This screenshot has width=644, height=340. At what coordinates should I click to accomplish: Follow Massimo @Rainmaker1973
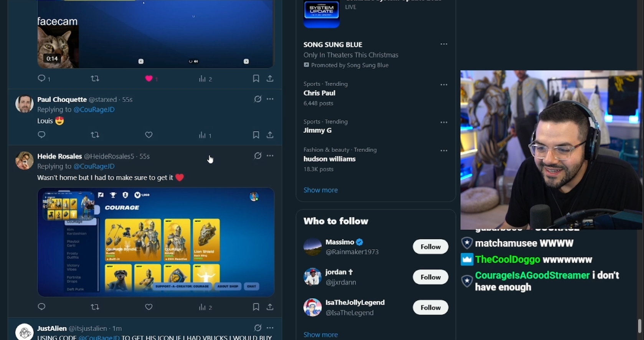pyautogui.click(x=431, y=247)
